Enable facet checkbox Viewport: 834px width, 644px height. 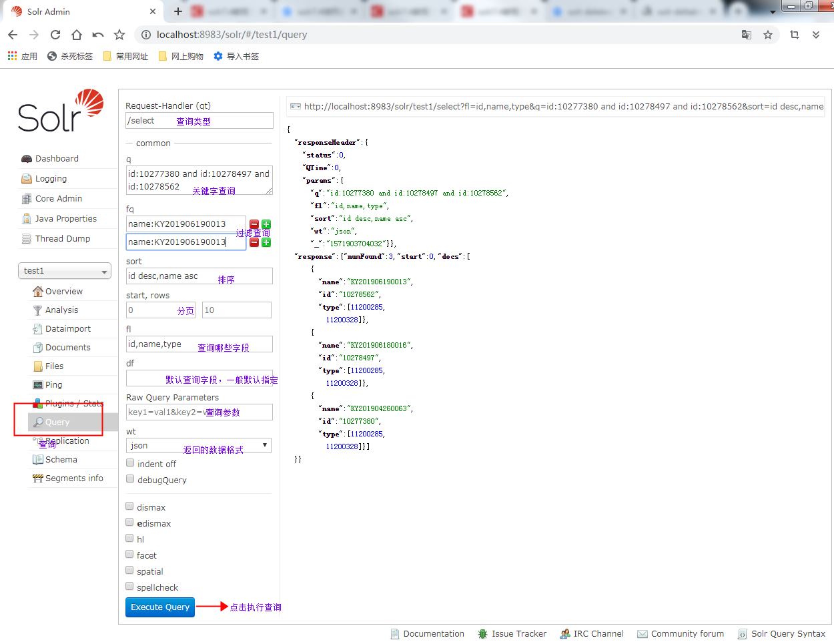coord(130,555)
